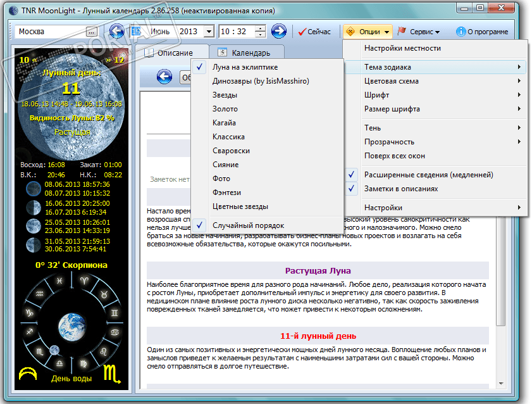Click the Москва location field
The width and height of the screenshot is (532, 404).
pos(51,32)
